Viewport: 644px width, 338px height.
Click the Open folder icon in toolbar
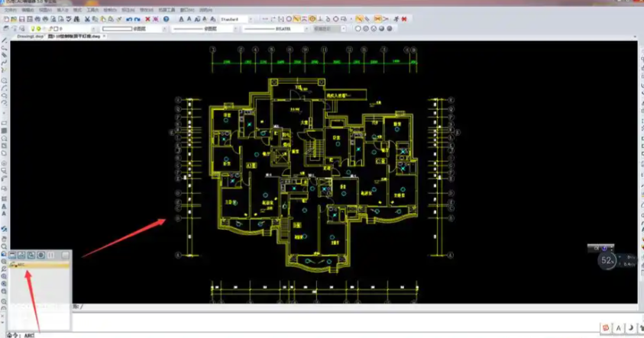14,19
